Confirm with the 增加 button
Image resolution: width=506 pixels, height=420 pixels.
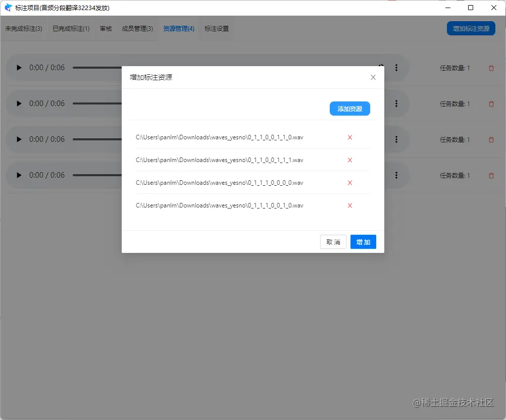(363, 242)
